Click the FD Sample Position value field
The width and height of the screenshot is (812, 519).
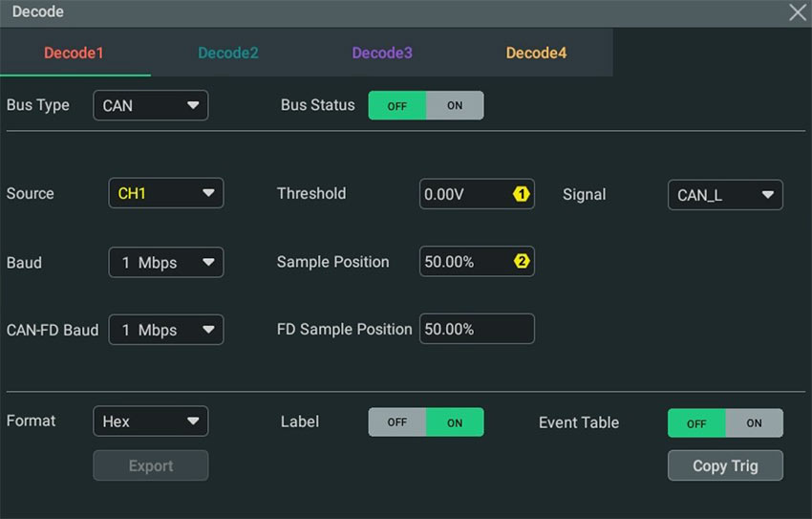point(477,329)
